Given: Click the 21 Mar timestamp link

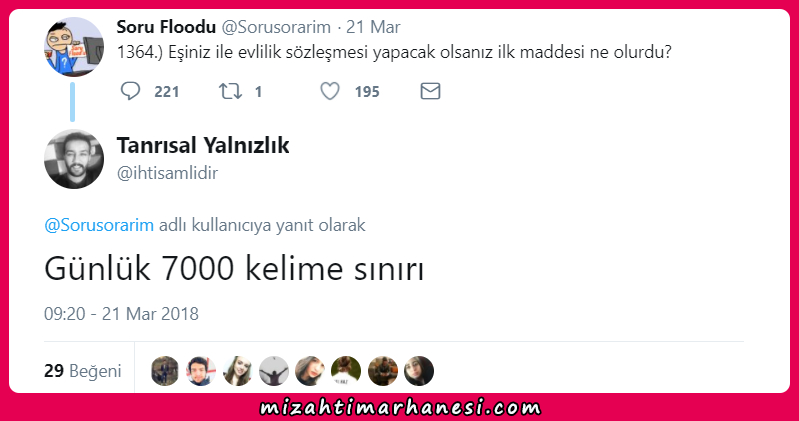Looking at the screenshot, I should [373, 27].
